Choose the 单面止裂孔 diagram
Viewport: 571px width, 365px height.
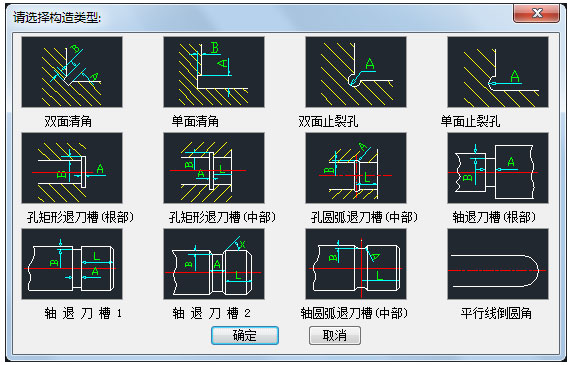498,72
